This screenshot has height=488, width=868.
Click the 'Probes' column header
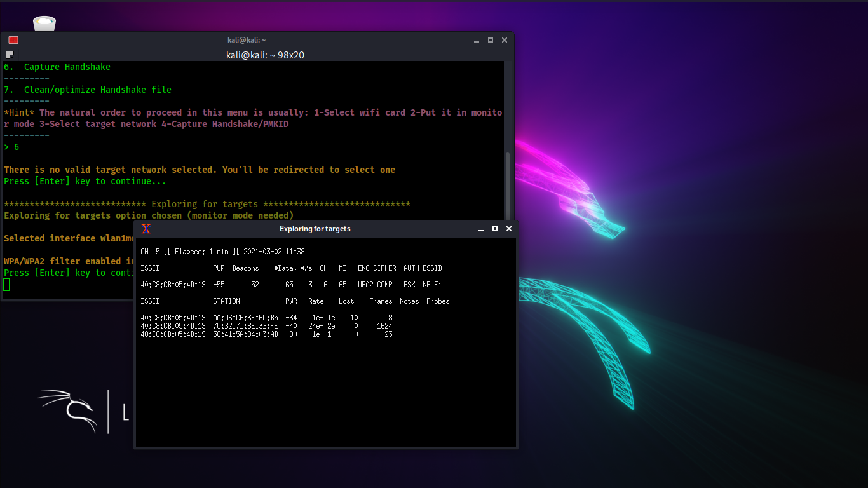coord(438,301)
